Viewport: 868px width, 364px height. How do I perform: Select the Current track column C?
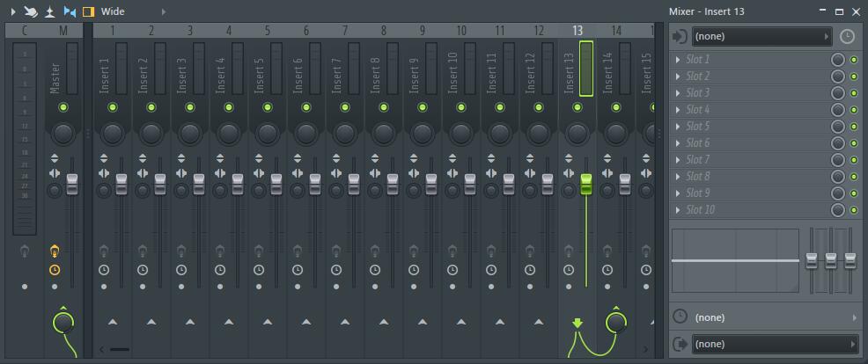pos(25,31)
